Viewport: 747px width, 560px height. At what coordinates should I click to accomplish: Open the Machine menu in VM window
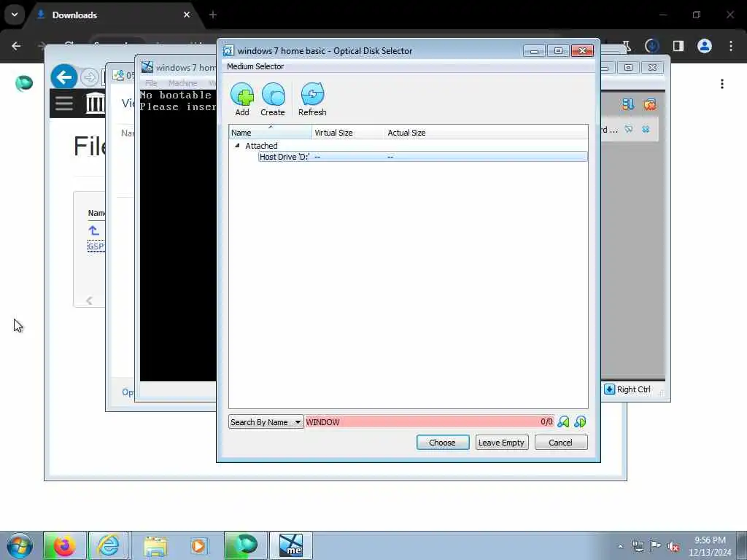coord(182,83)
